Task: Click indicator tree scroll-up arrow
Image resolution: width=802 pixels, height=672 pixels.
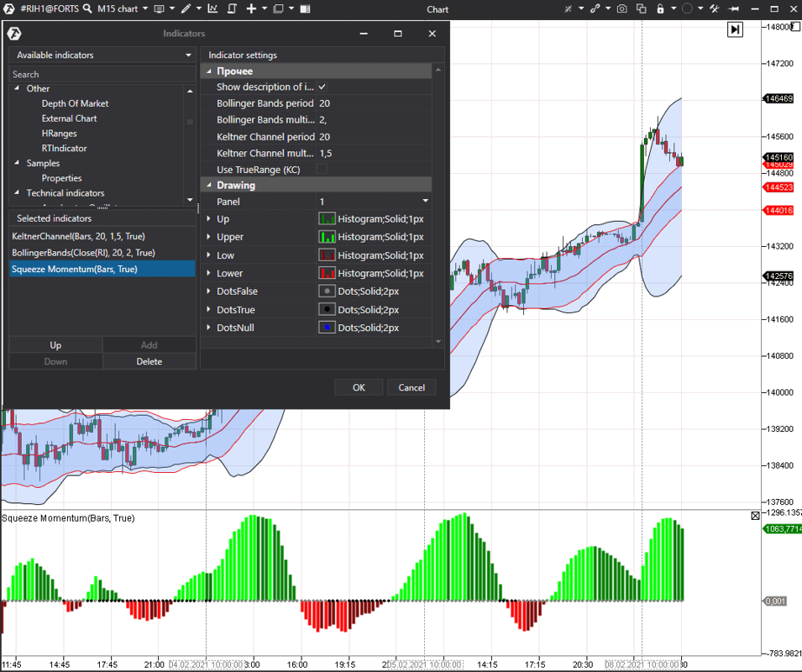Action: pos(191,91)
